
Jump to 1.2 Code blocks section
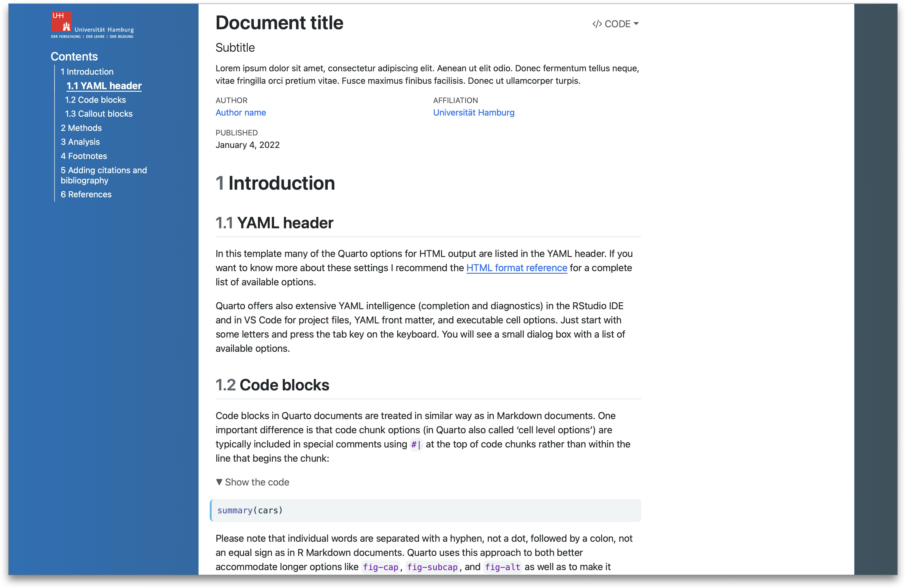(95, 100)
